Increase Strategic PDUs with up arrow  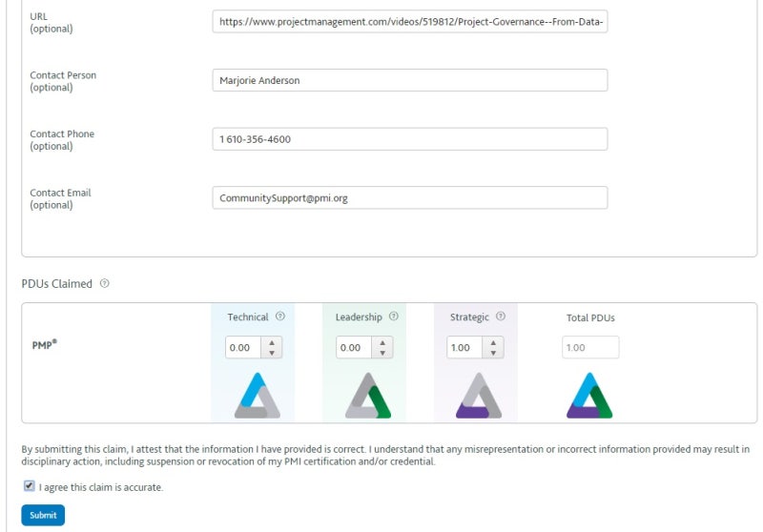(494, 342)
